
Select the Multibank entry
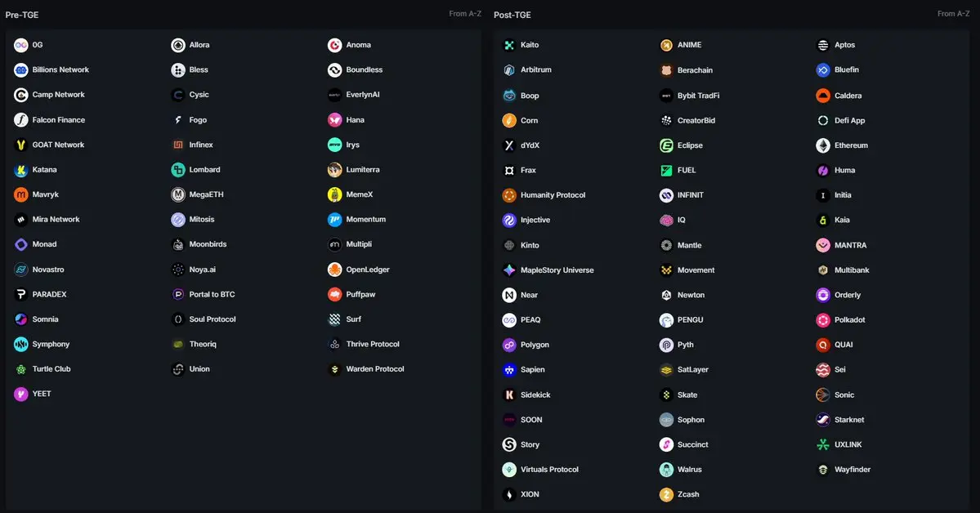(844, 270)
